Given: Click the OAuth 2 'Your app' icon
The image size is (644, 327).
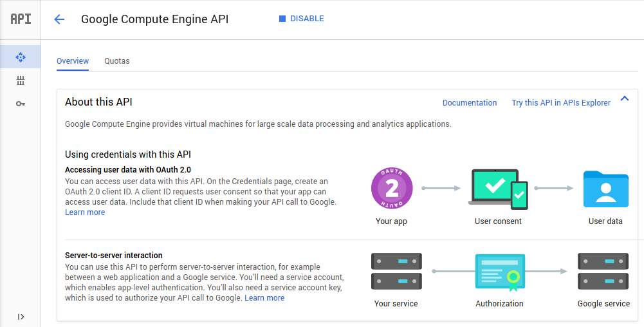Looking at the screenshot, I should pyautogui.click(x=392, y=189).
